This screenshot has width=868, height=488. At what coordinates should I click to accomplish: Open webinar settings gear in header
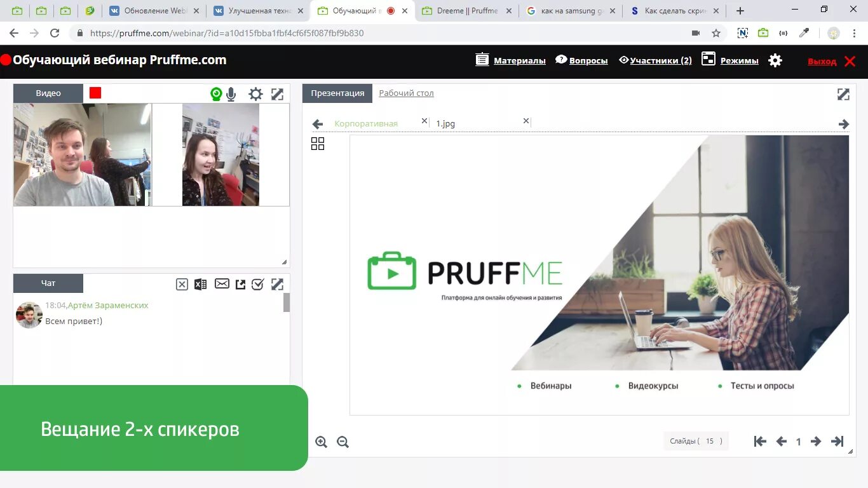tap(775, 60)
